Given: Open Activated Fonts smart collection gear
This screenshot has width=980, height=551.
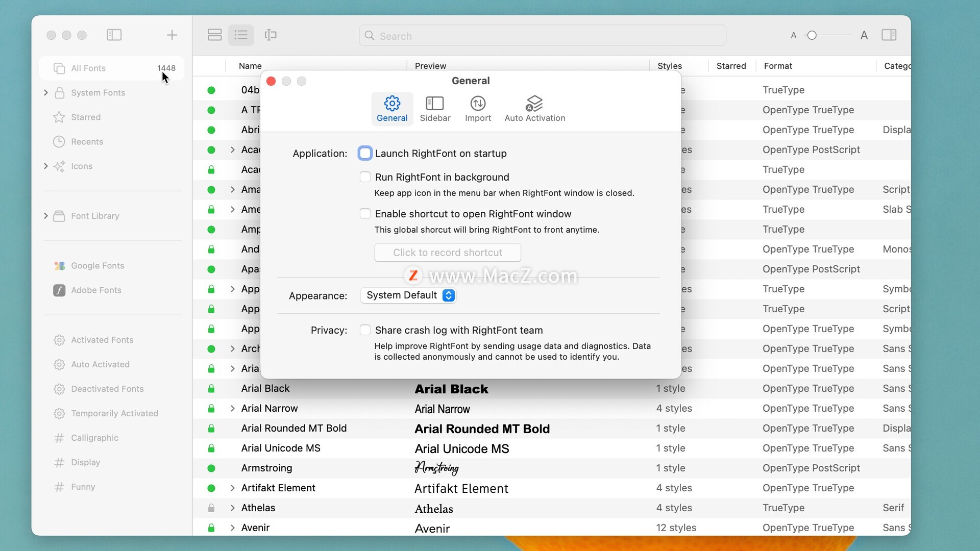Looking at the screenshot, I should tap(59, 340).
